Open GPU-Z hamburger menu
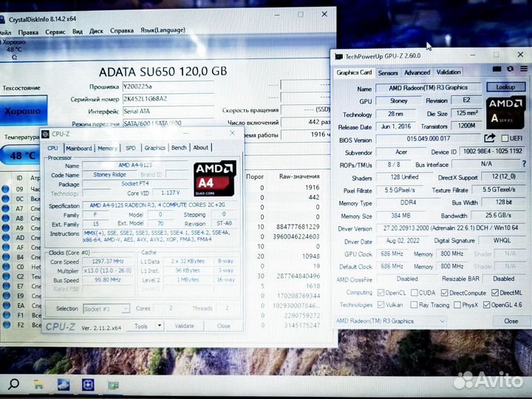532x399 pixels. coord(524,69)
